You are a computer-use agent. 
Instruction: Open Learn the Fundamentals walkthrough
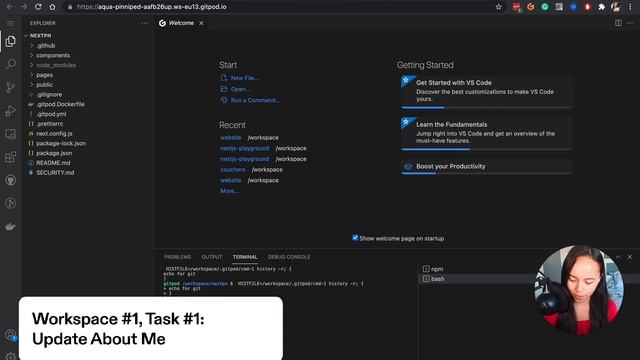tap(487, 134)
